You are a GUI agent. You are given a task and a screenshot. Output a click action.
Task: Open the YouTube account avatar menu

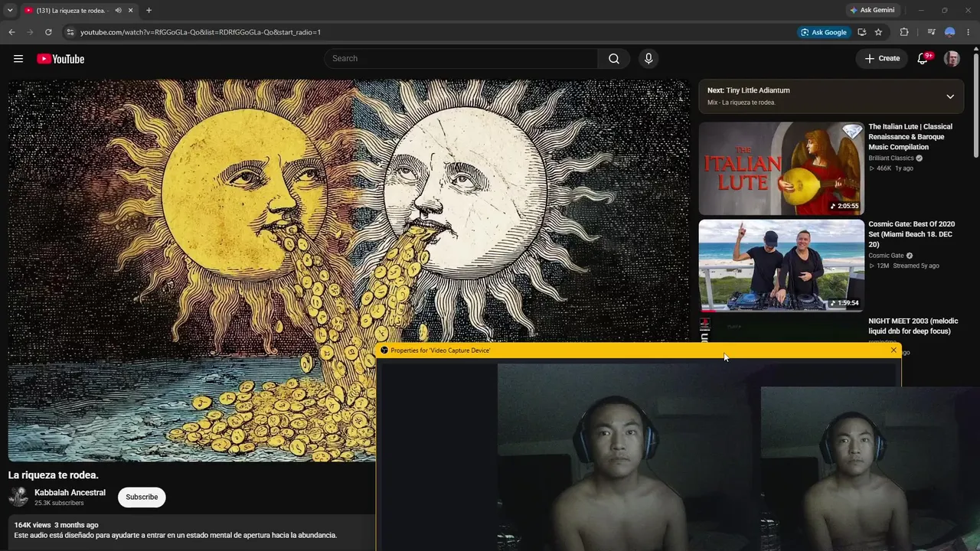(952, 59)
